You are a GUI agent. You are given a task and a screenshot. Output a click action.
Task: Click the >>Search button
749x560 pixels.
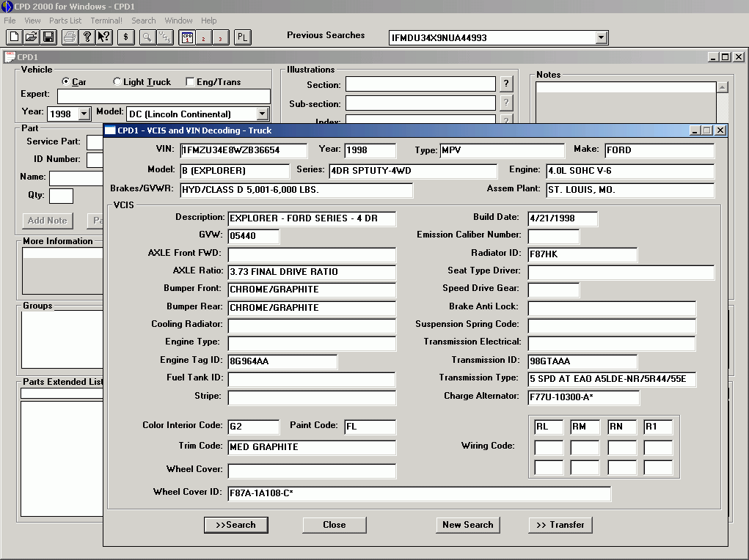tap(236, 525)
